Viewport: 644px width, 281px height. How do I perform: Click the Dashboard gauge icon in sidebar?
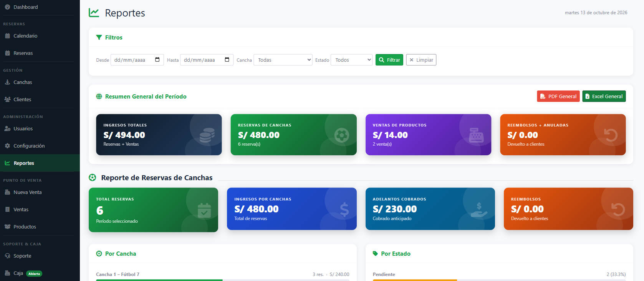tap(7, 7)
